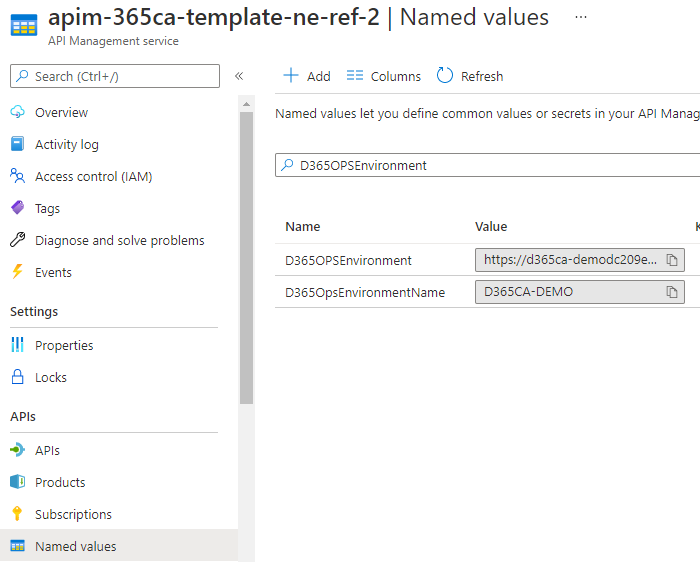Click the sidebar scrollbar up arrow
The height and width of the screenshot is (562, 700).
click(x=246, y=104)
